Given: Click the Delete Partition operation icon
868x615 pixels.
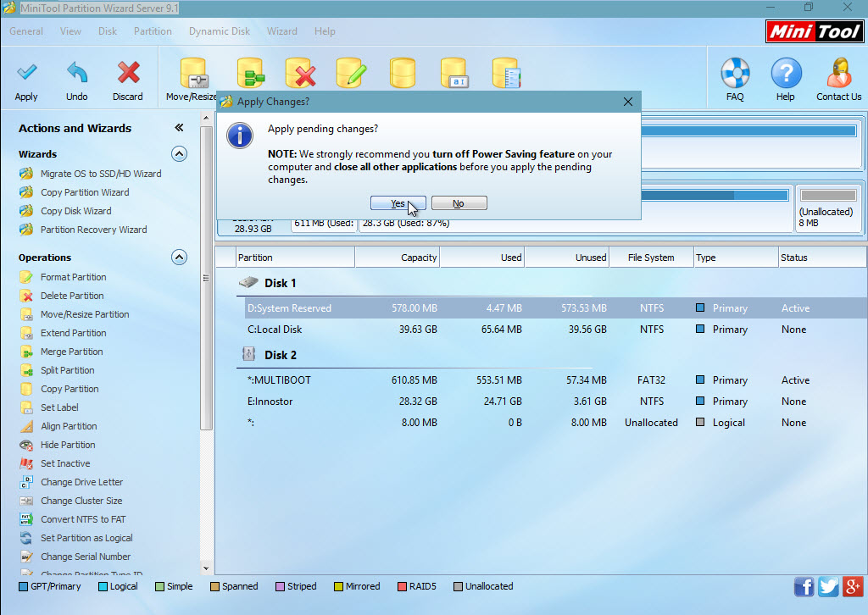Looking at the screenshot, I should (x=26, y=296).
